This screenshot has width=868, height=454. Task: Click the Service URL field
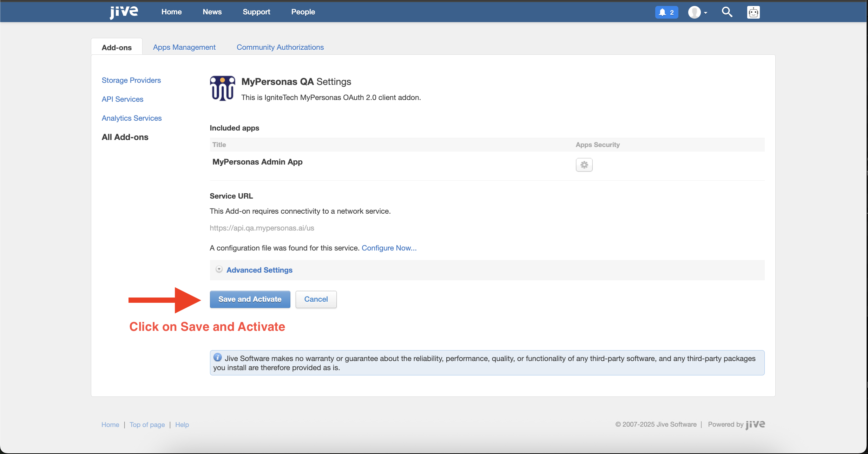[262, 228]
